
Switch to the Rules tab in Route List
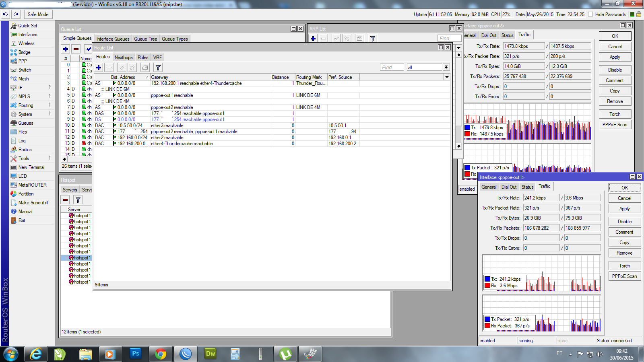143,58
